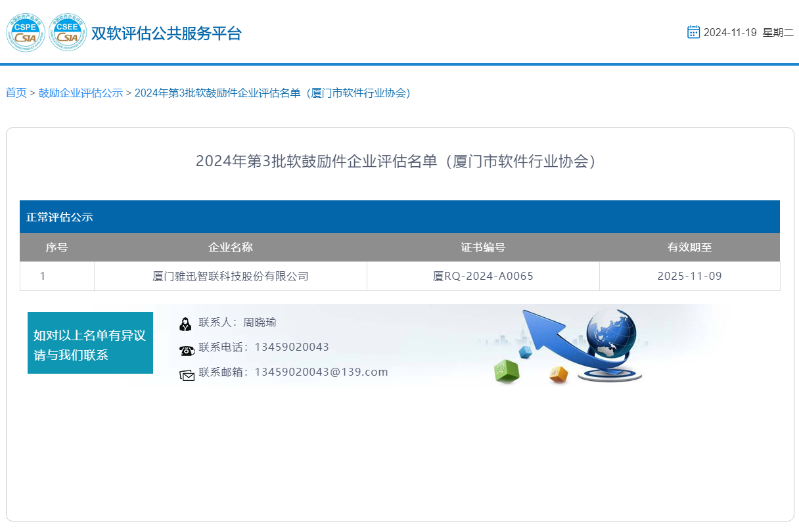Open the 鼓励企业评估公示 breadcrumb link
799x532 pixels.
click(81, 93)
